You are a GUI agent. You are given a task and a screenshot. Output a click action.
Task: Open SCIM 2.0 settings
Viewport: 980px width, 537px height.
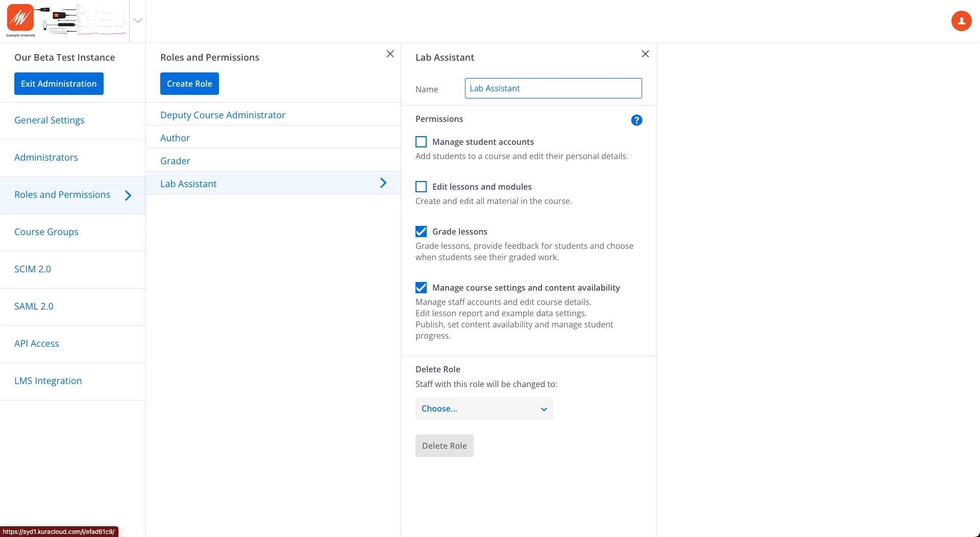73,269
